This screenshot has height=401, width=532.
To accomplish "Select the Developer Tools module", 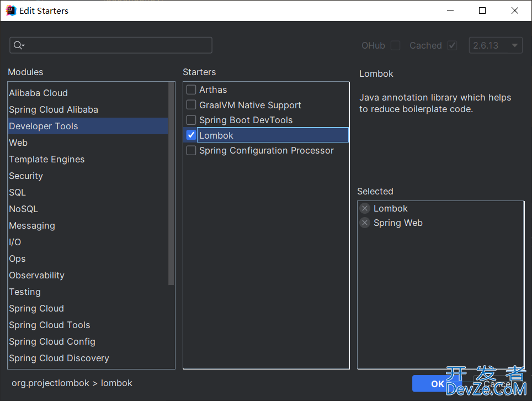I will pos(88,126).
